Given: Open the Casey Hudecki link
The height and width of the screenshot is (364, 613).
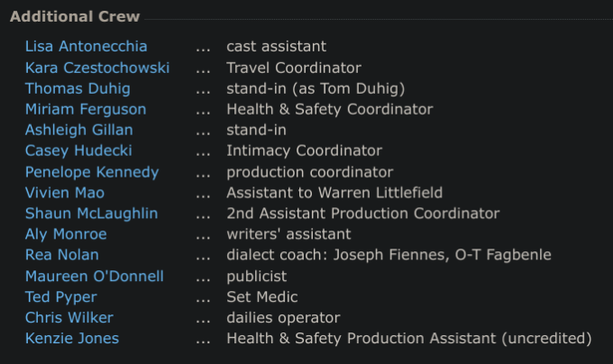Looking at the screenshot, I should 80,150.
